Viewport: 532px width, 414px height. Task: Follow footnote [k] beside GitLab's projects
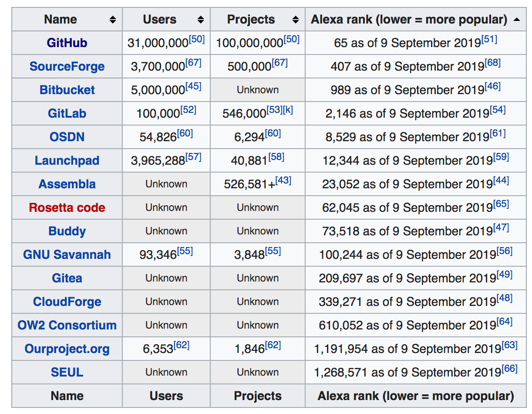click(x=288, y=110)
